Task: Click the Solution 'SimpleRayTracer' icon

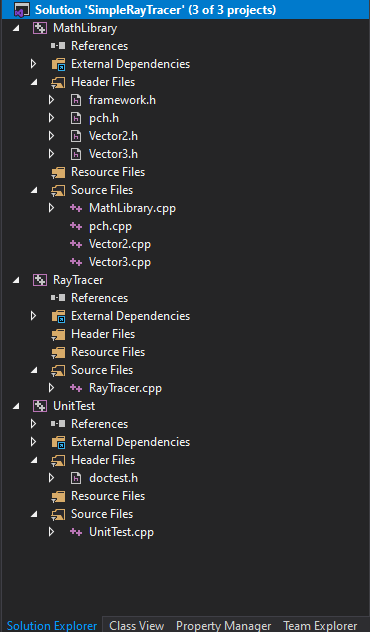Action: point(22,10)
